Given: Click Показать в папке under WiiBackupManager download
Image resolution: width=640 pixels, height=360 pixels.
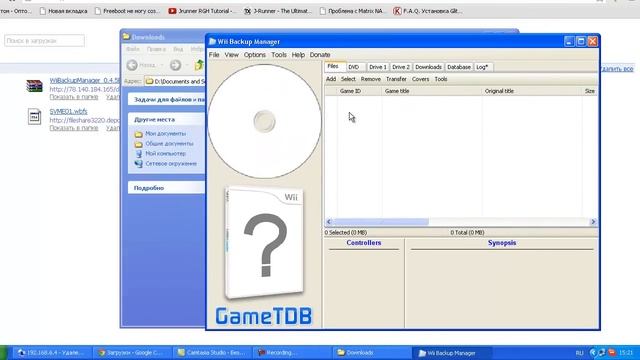Looking at the screenshot, I should click(x=73, y=97).
